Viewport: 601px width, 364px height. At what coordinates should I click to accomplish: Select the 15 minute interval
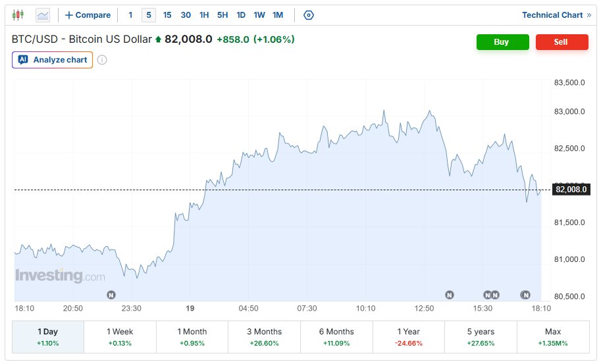point(167,15)
